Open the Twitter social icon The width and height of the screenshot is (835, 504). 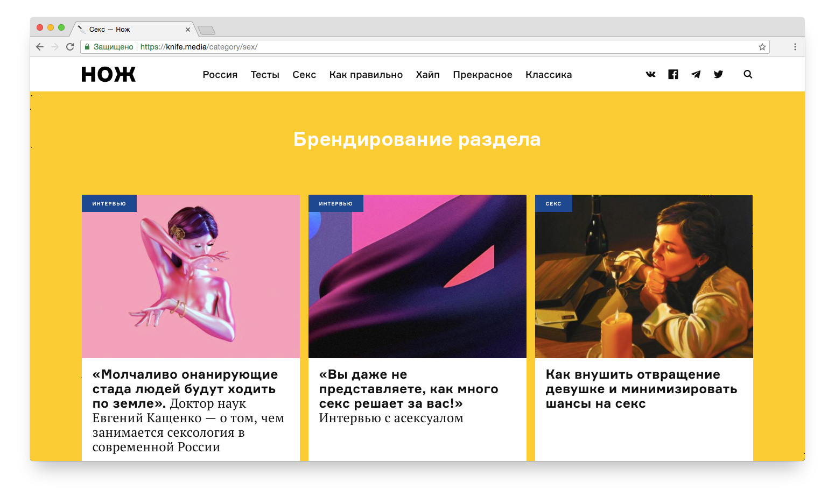coord(718,74)
